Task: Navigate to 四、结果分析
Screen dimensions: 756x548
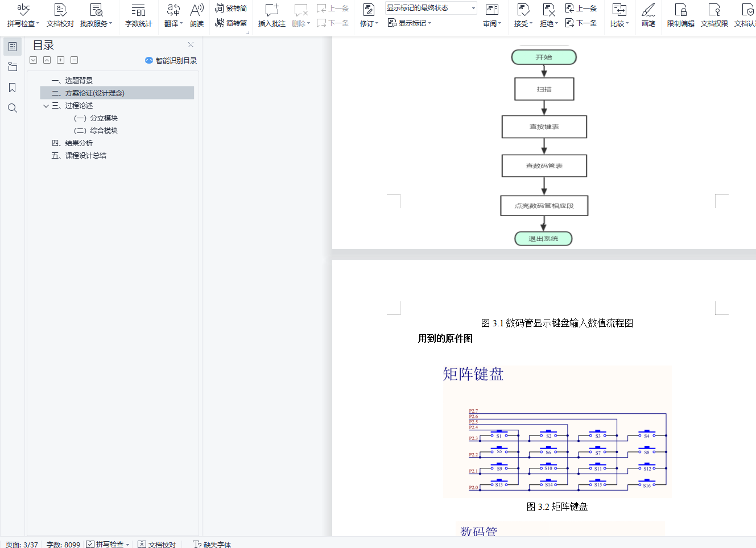Action: pyautogui.click(x=72, y=143)
